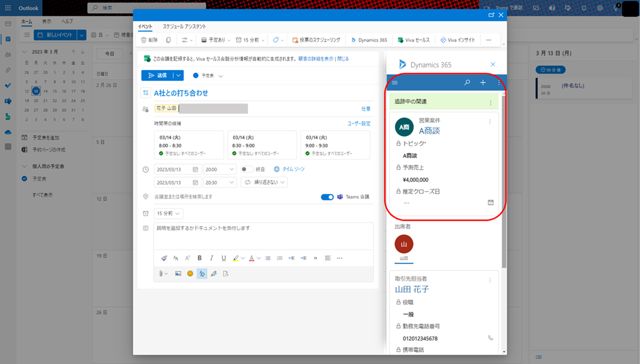The width and height of the screenshot is (640, 364).
Task: Open the ヘルプ tab in Outlook
Action: click(x=67, y=21)
